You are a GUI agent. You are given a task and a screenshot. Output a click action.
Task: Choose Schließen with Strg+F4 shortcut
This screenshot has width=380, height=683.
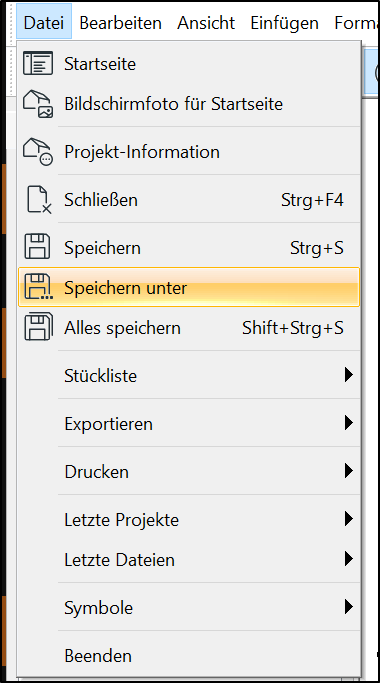(x=190, y=200)
